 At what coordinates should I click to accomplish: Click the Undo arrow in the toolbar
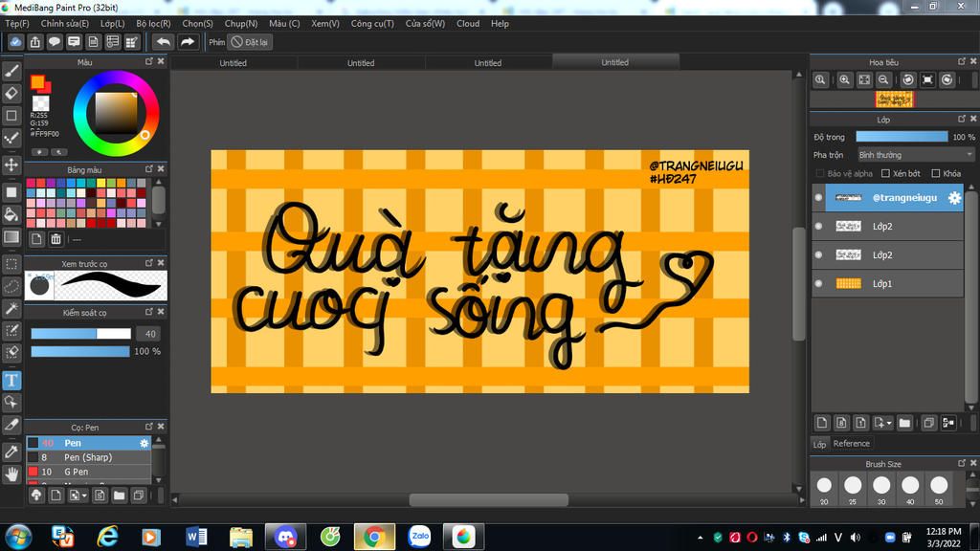163,42
